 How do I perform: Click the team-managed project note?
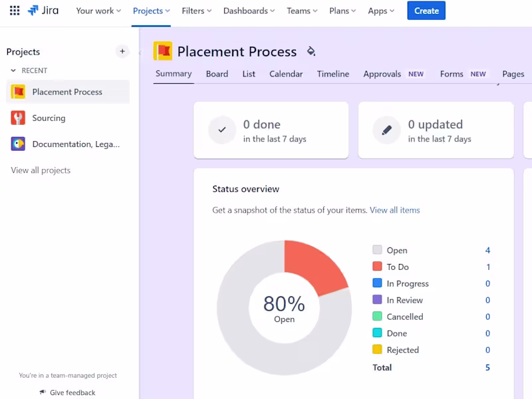click(68, 375)
